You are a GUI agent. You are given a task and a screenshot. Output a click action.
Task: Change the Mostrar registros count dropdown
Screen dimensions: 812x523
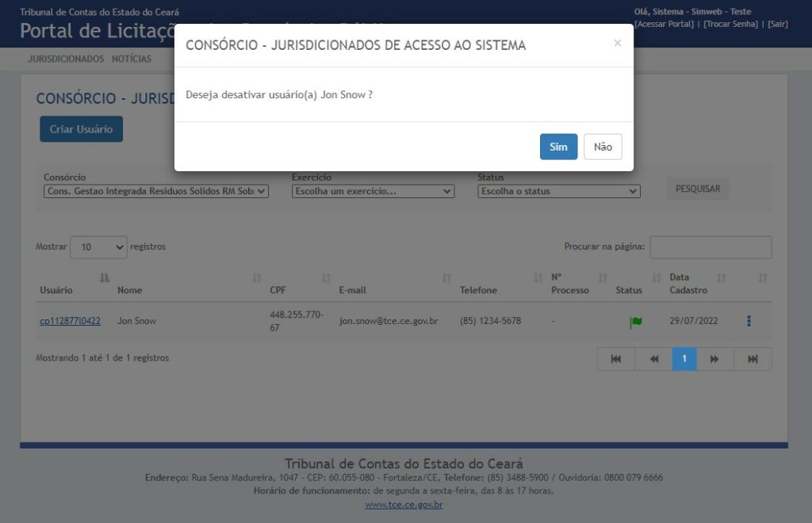(98, 247)
